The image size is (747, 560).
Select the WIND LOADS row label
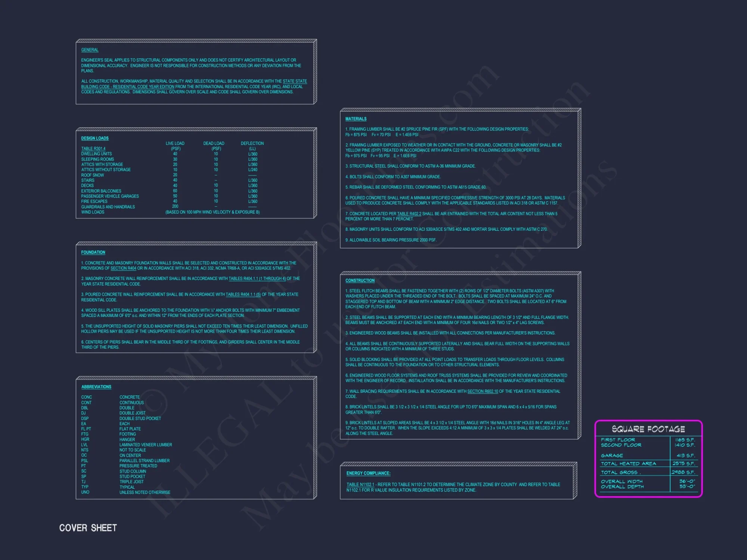[x=93, y=212]
